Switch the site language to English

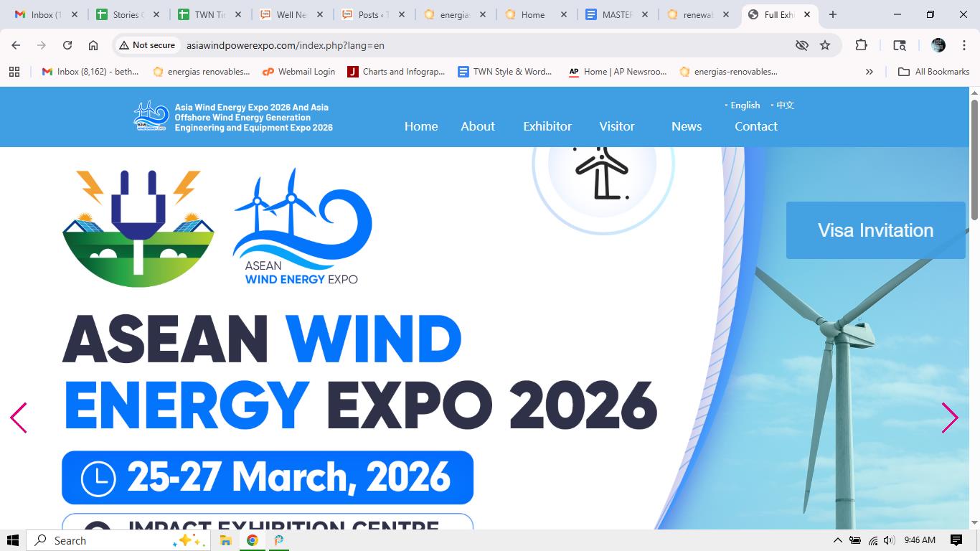tap(744, 105)
